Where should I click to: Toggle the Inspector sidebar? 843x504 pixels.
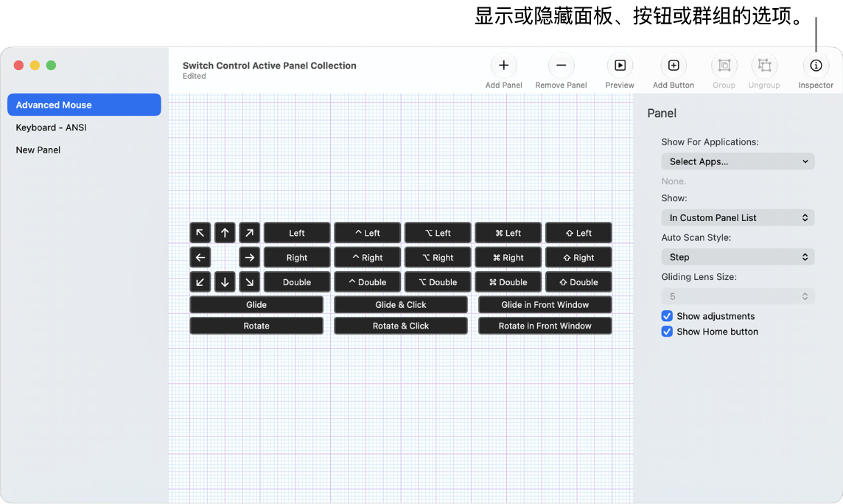816,66
